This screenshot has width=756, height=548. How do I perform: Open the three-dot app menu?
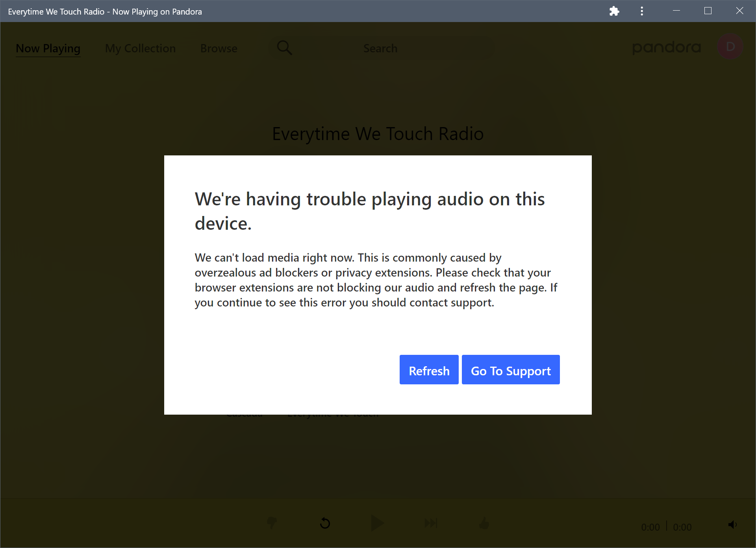point(642,11)
